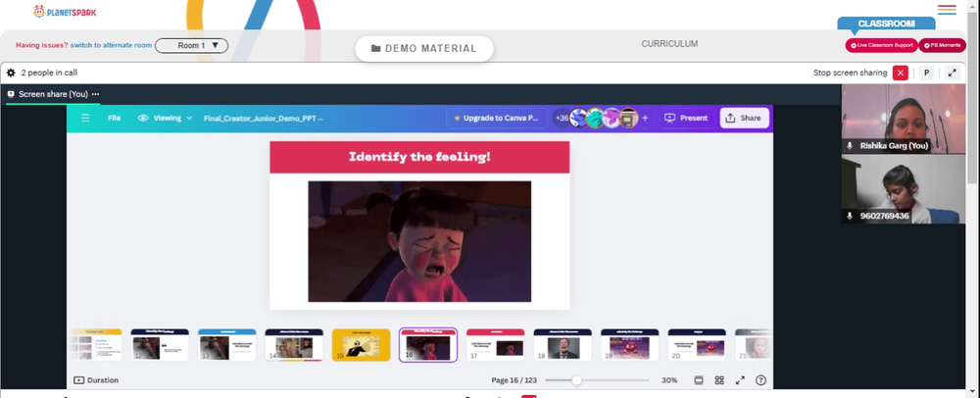Select slide thumbnail 20

tap(697, 345)
